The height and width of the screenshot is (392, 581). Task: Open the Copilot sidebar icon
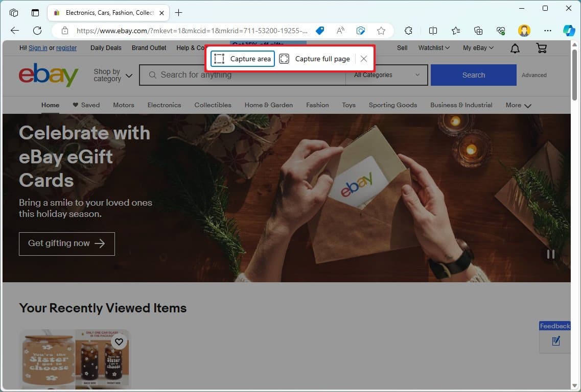click(569, 31)
